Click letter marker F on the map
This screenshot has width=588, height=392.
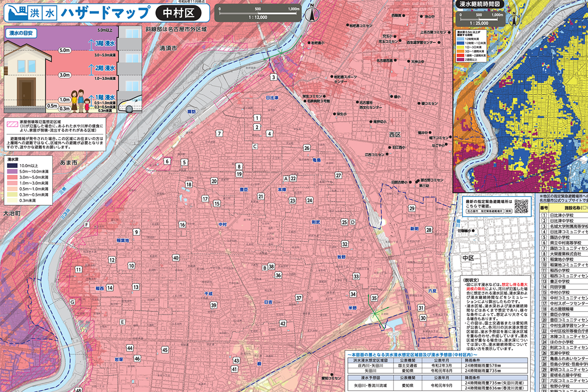pyautogui.click(x=86, y=225)
